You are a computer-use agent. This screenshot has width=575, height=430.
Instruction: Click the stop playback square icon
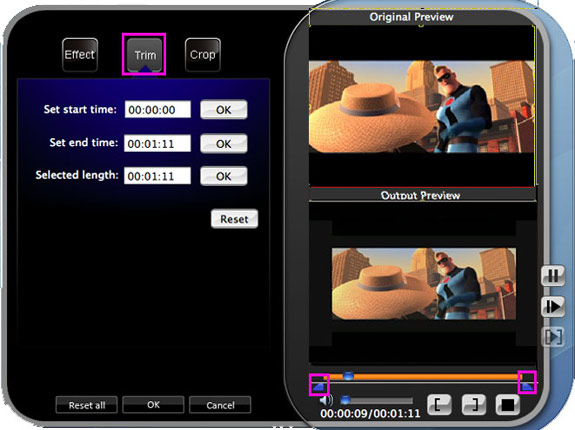click(x=508, y=405)
